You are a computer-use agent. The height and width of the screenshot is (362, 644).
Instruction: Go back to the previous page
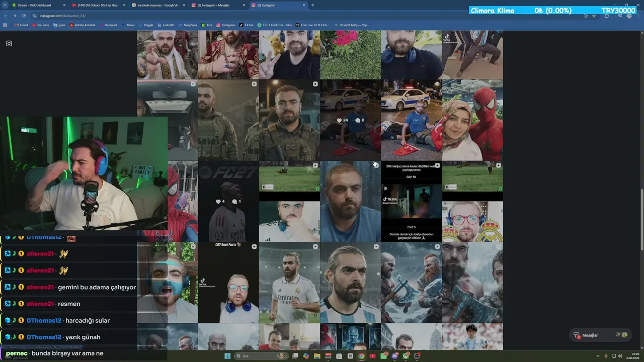tap(6, 16)
